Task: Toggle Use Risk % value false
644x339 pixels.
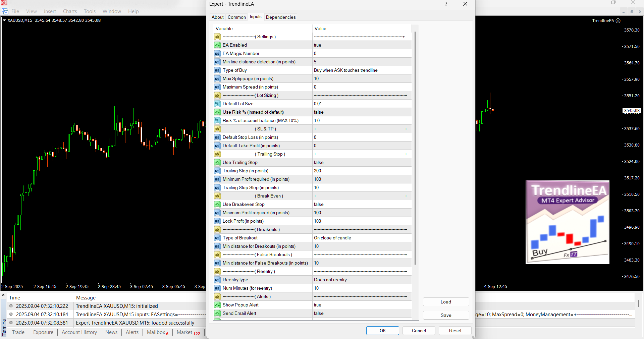Action: (362, 112)
